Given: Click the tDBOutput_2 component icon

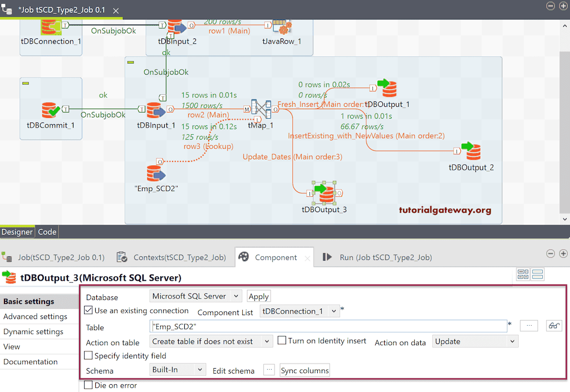Looking at the screenshot, I should (x=474, y=150).
